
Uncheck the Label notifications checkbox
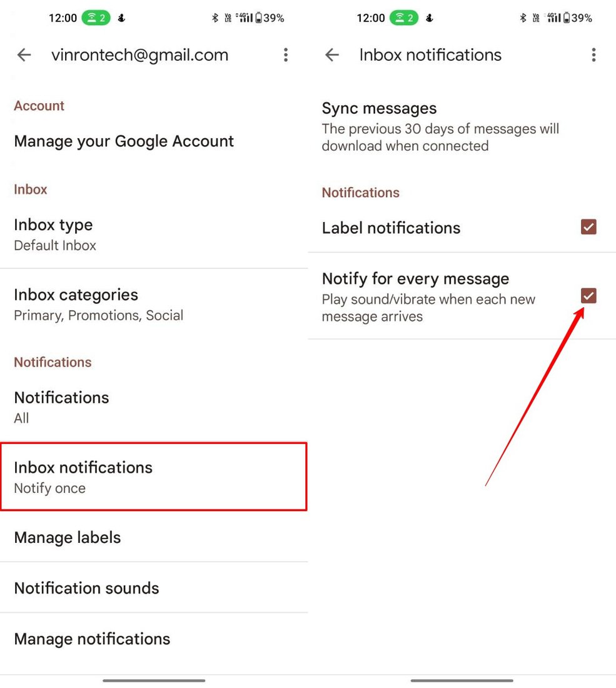588,227
